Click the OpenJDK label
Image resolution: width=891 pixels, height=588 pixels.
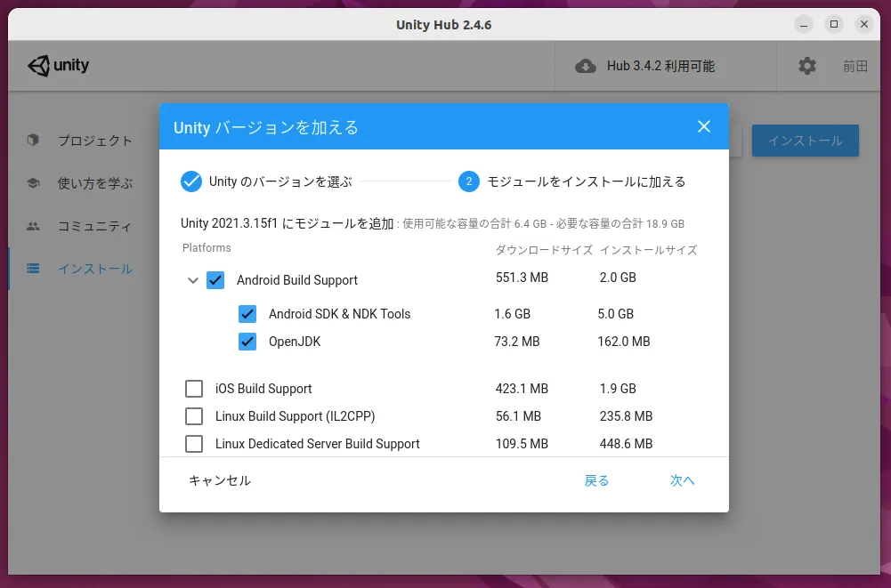[295, 342]
